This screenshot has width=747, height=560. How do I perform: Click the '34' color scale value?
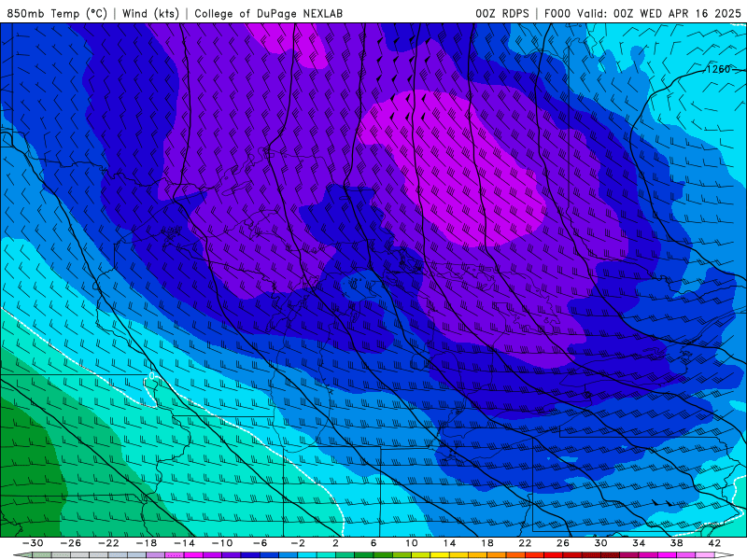click(x=639, y=543)
